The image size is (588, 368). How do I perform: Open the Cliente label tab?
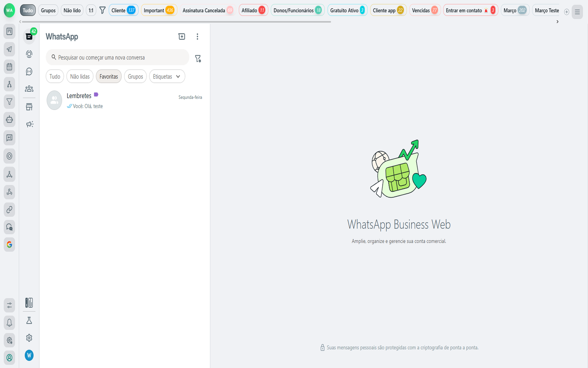pyautogui.click(x=124, y=10)
